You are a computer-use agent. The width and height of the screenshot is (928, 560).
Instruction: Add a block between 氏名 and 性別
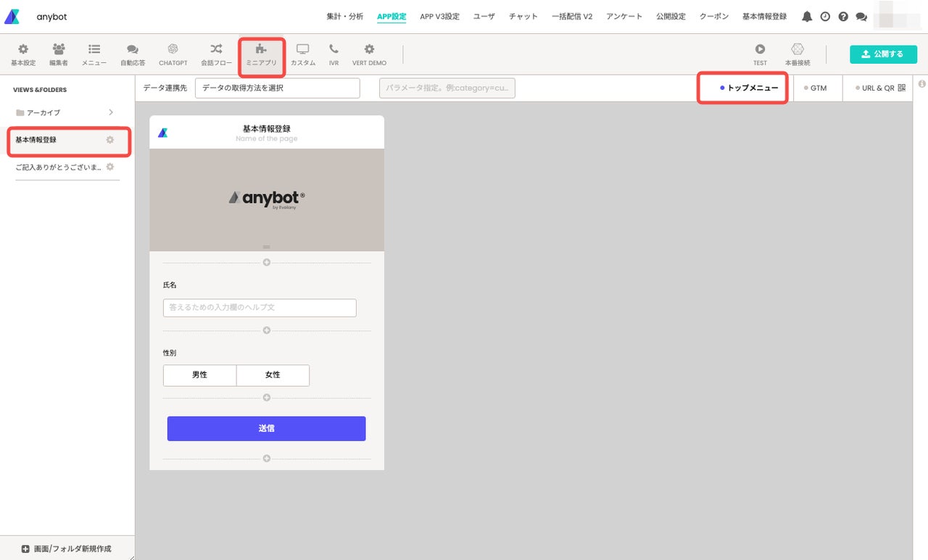point(267,330)
